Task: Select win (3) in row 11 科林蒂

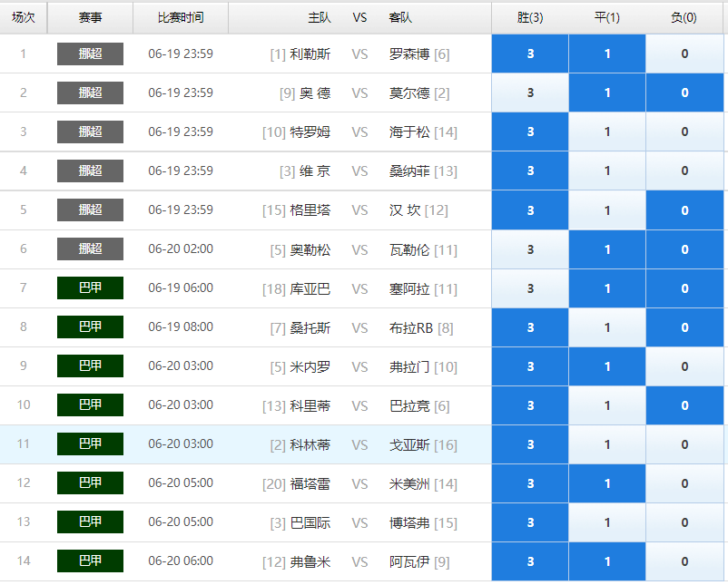Action: 530,444
